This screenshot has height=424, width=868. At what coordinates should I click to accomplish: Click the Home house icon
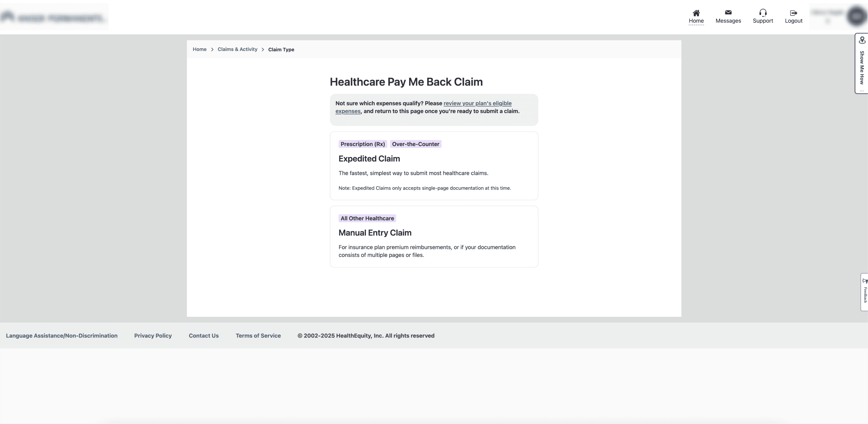696,13
